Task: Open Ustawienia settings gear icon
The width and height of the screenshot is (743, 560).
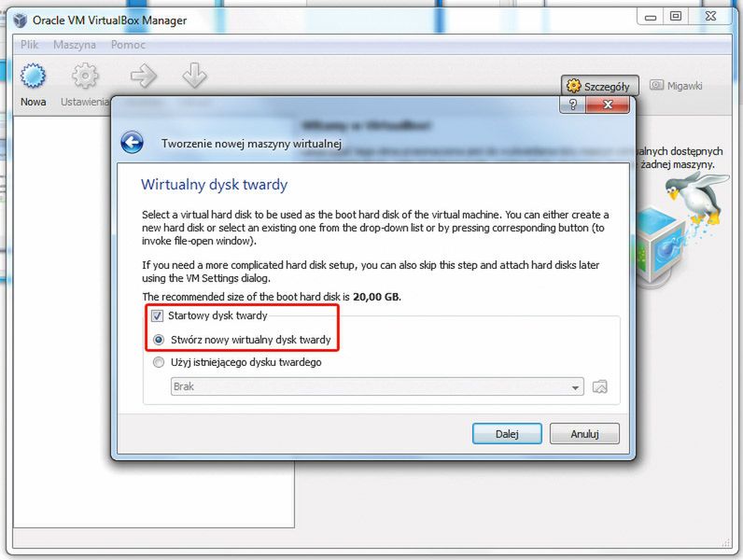Action: click(85, 76)
